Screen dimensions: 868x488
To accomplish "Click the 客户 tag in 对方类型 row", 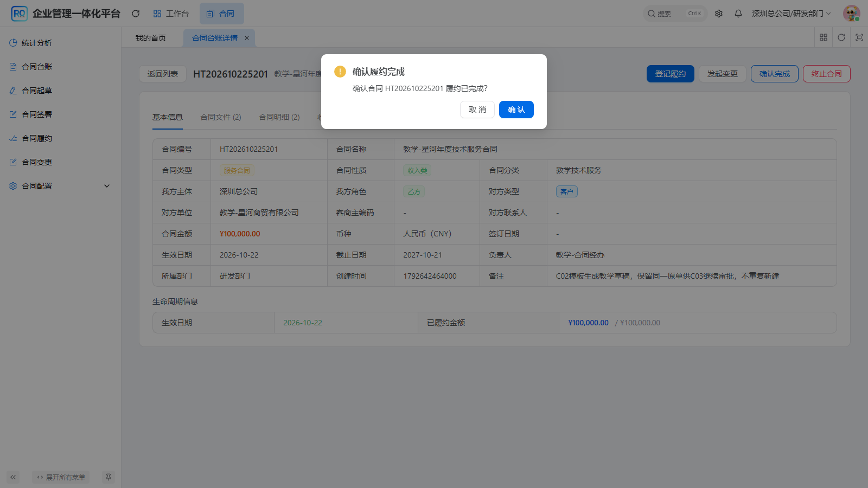I will pyautogui.click(x=567, y=191).
